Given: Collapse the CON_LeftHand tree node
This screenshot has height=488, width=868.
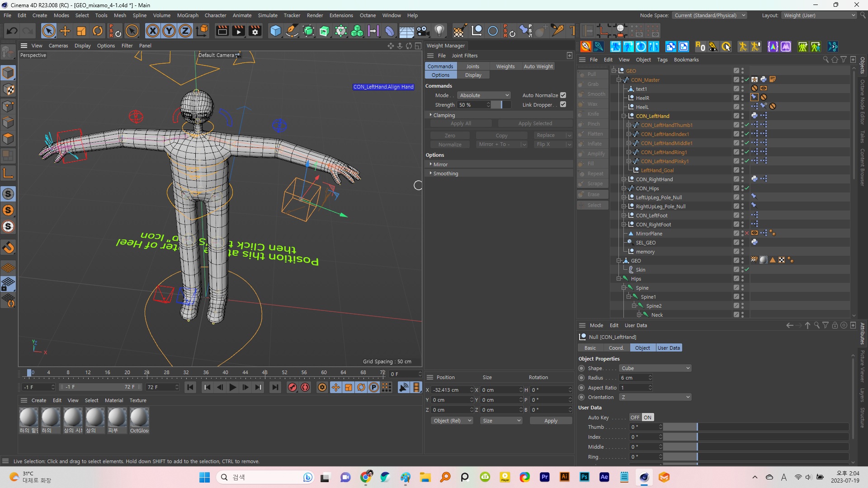Looking at the screenshot, I should point(624,116).
